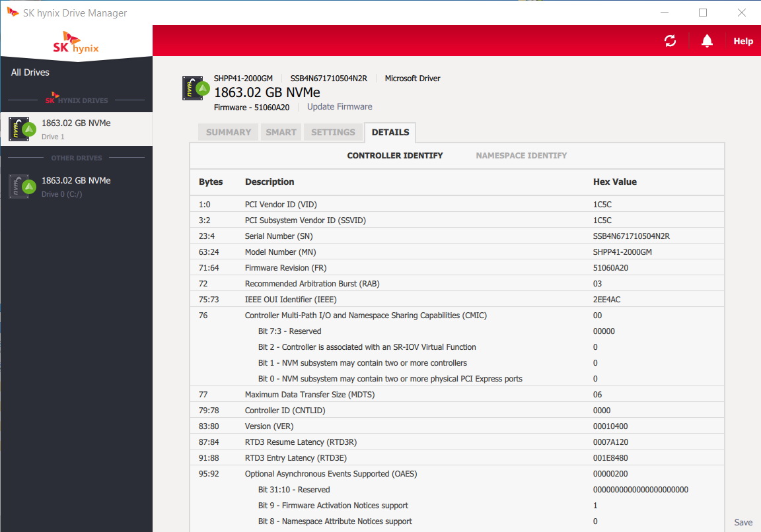Click the 1863.02 GB NVMe heading
761x532 pixels.
click(267, 92)
